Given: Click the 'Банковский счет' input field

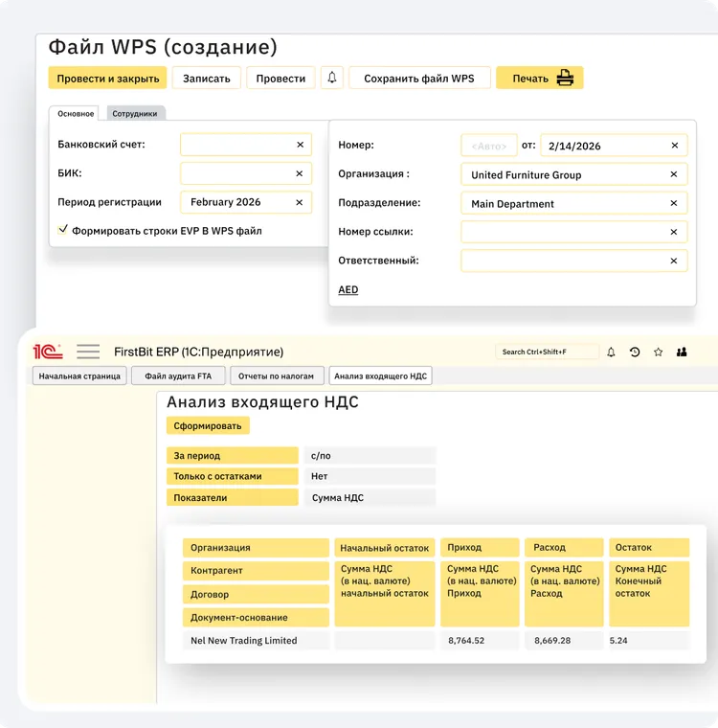Looking at the screenshot, I should [246, 145].
